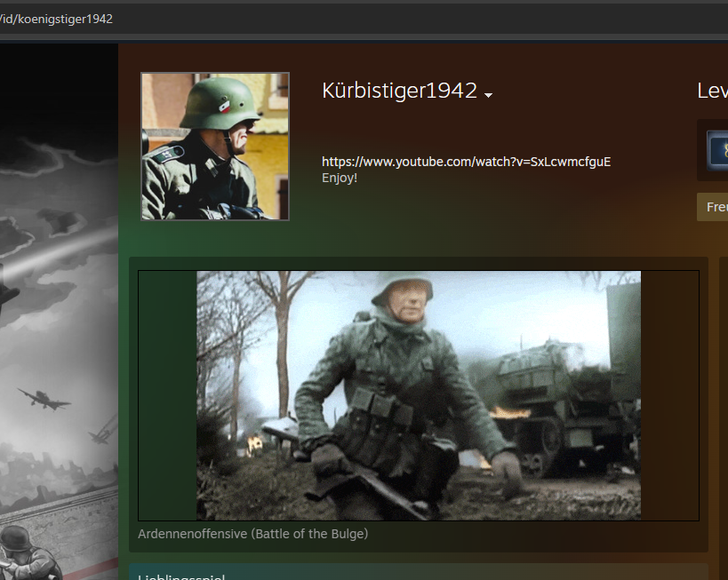Click the caption "Ardennenoffensive (Battle of the Bulge)"

[x=252, y=534]
